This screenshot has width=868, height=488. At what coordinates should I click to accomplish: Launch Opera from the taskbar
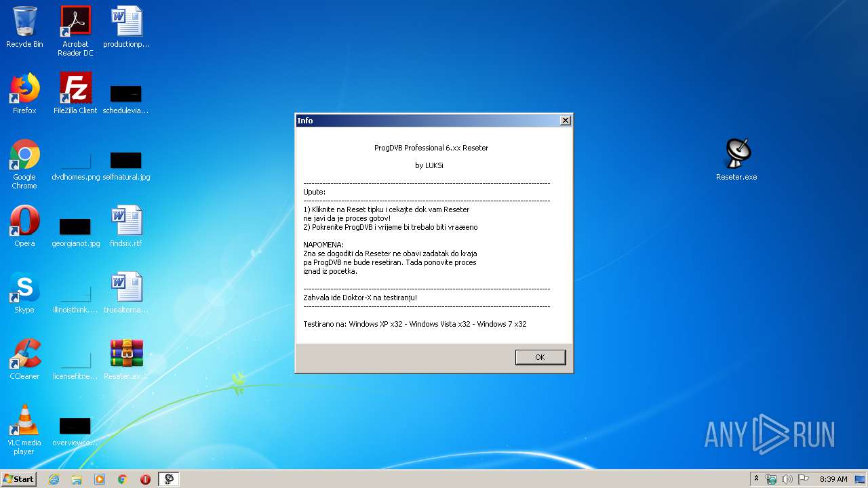(145, 479)
